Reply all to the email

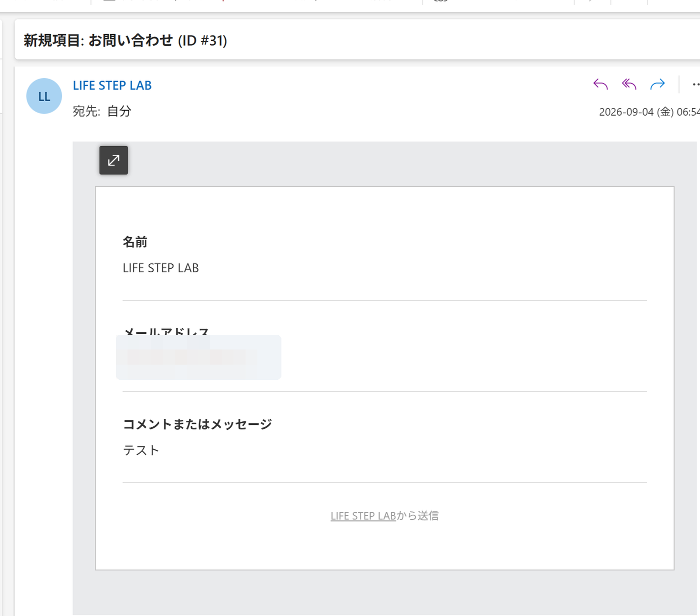pyautogui.click(x=629, y=85)
